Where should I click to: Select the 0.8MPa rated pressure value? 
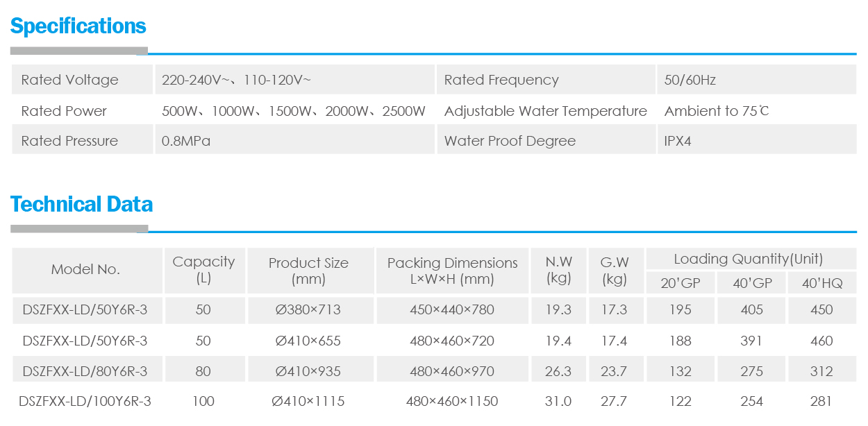point(185,141)
